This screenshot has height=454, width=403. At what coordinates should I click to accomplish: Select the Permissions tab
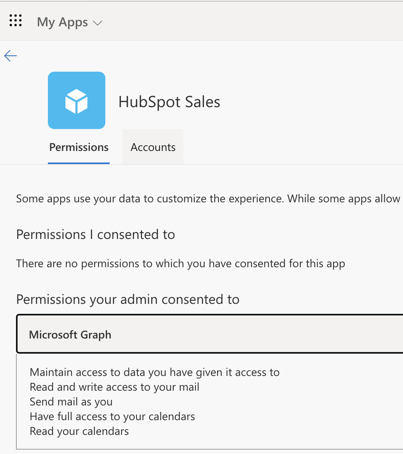(79, 147)
